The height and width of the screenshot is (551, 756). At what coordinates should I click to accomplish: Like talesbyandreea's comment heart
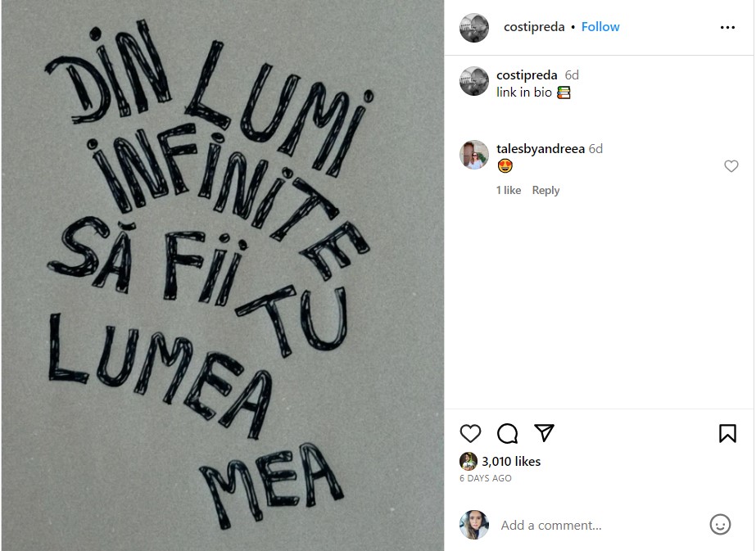click(731, 166)
